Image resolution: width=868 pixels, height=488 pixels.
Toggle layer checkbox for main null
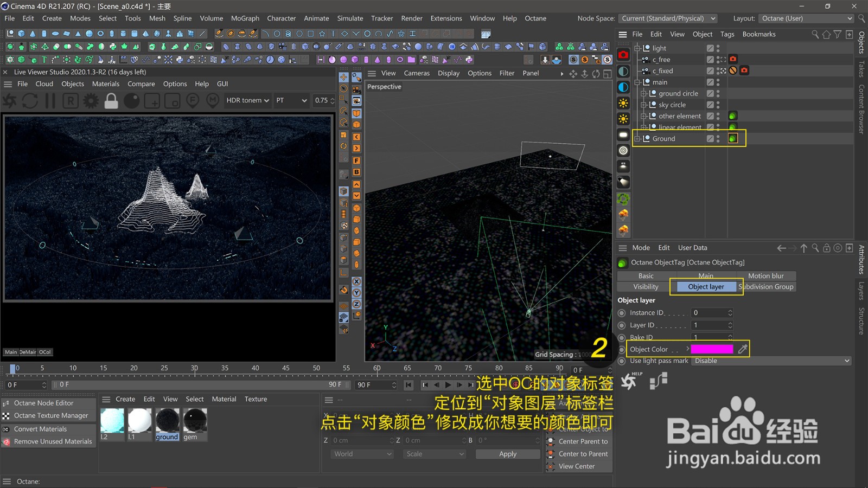pyautogui.click(x=710, y=82)
